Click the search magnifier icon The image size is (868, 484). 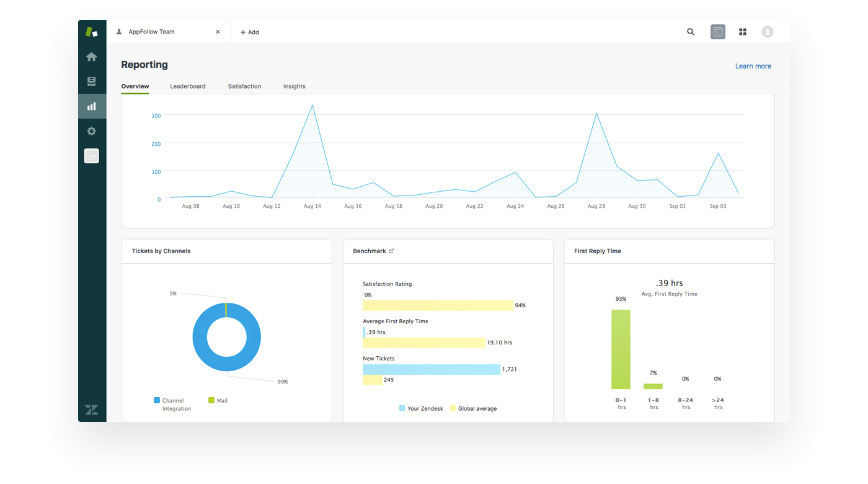691,32
